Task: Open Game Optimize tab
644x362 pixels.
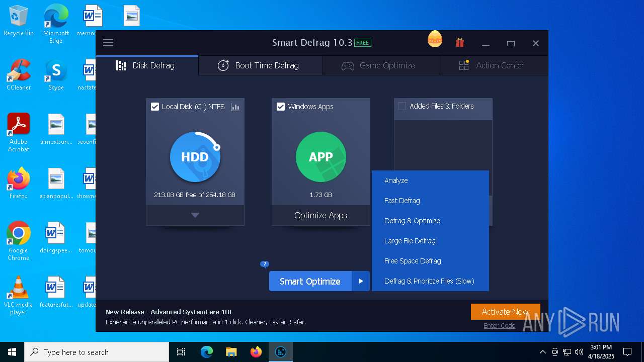Action: (380, 65)
